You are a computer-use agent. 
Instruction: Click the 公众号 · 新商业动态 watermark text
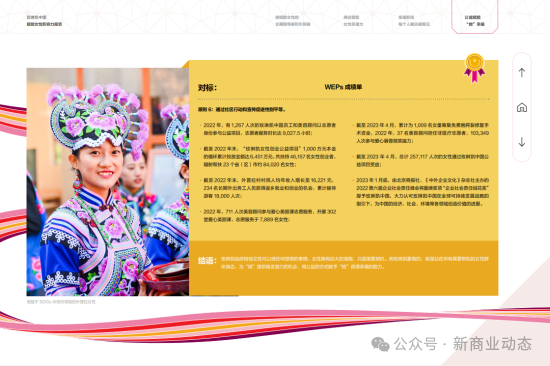point(463,344)
